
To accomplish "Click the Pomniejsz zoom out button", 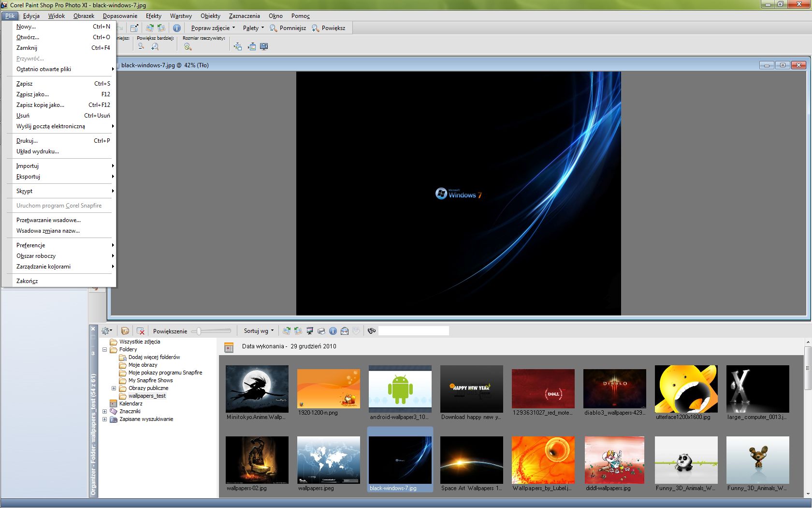I will pyautogui.click(x=288, y=28).
